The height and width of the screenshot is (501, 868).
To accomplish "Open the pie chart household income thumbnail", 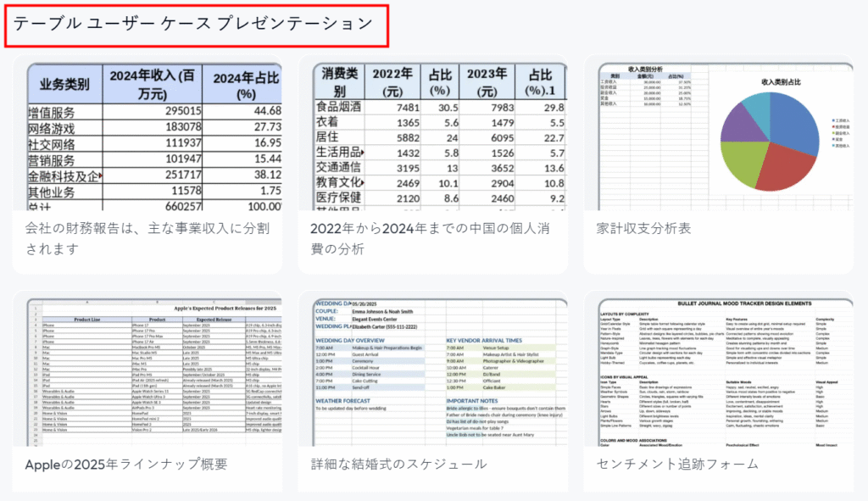I will point(724,136).
